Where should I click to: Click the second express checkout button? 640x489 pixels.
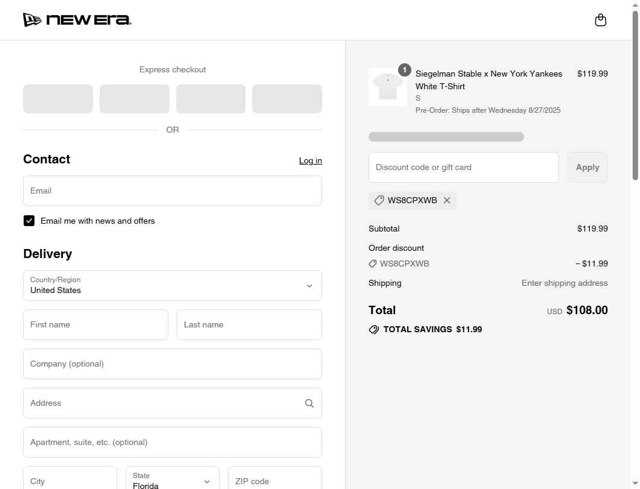point(134,99)
